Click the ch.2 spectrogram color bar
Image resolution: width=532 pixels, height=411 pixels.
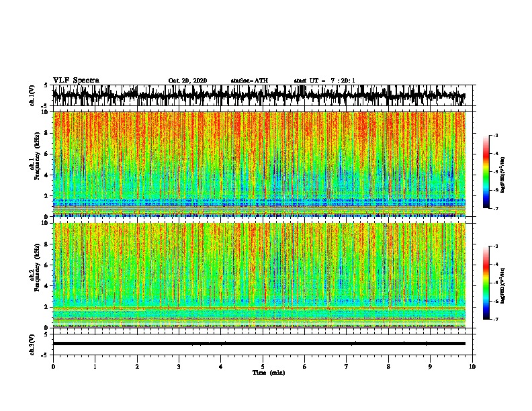(486, 283)
